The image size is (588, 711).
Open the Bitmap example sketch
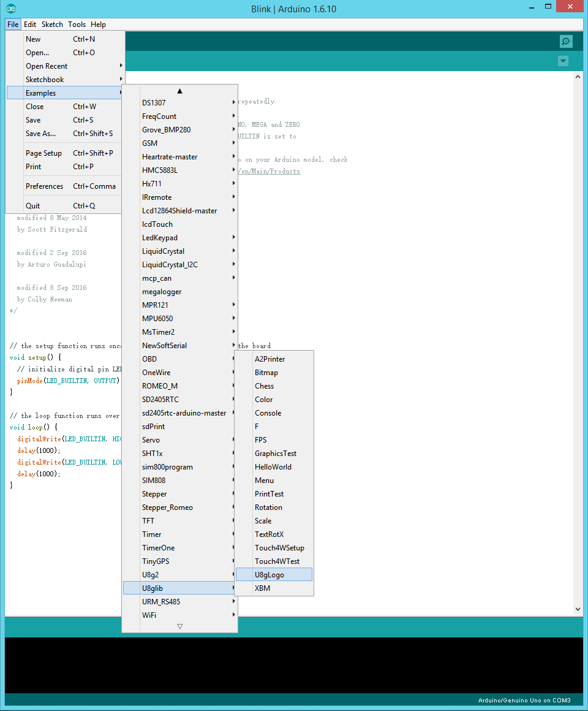click(x=274, y=373)
